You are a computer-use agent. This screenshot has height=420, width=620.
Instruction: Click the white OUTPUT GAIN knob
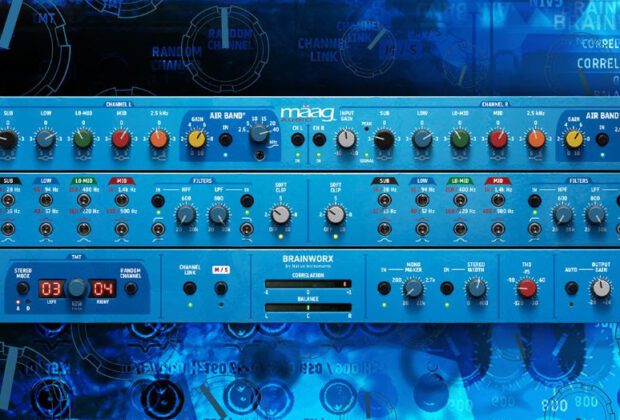(x=601, y=288)
